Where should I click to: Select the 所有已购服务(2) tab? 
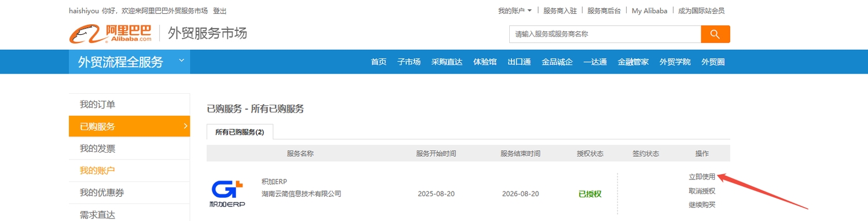pyautogui.click(x=240, y=132)
